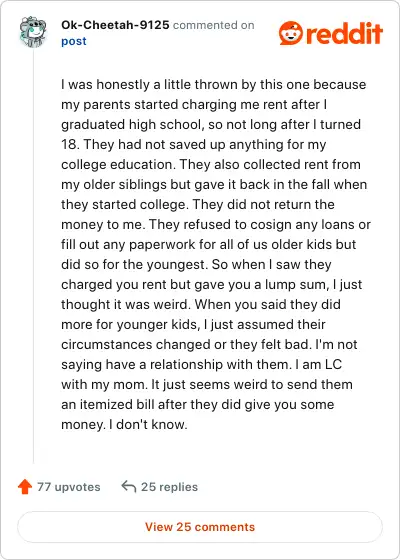
Task: Click the Reddit Snoo mascot logo icon
Action: click(x=291, y=33)
